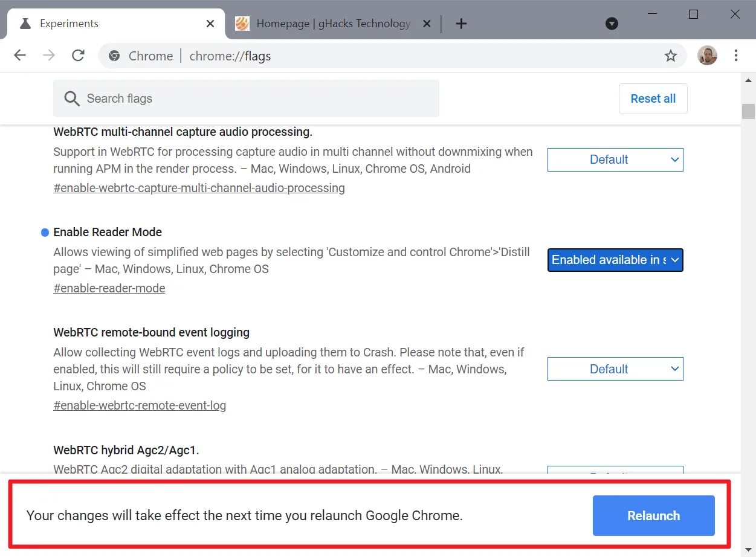Open the user profile avatar
Image resolution: width=756 pixels, height=557 pixels.
point(707,56)
